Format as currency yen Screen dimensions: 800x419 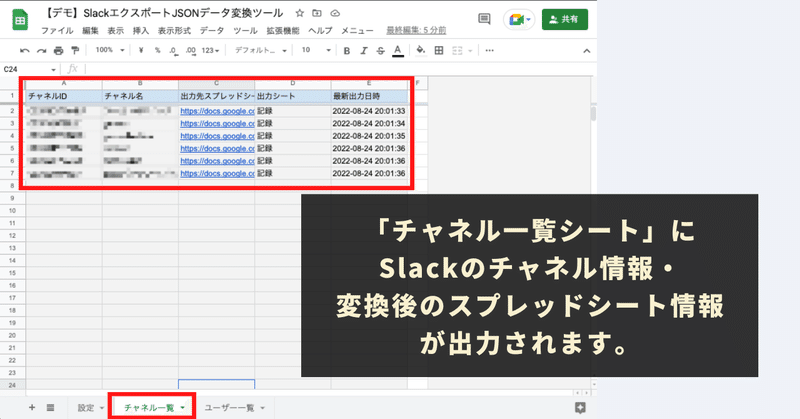[x=141, y=51]
